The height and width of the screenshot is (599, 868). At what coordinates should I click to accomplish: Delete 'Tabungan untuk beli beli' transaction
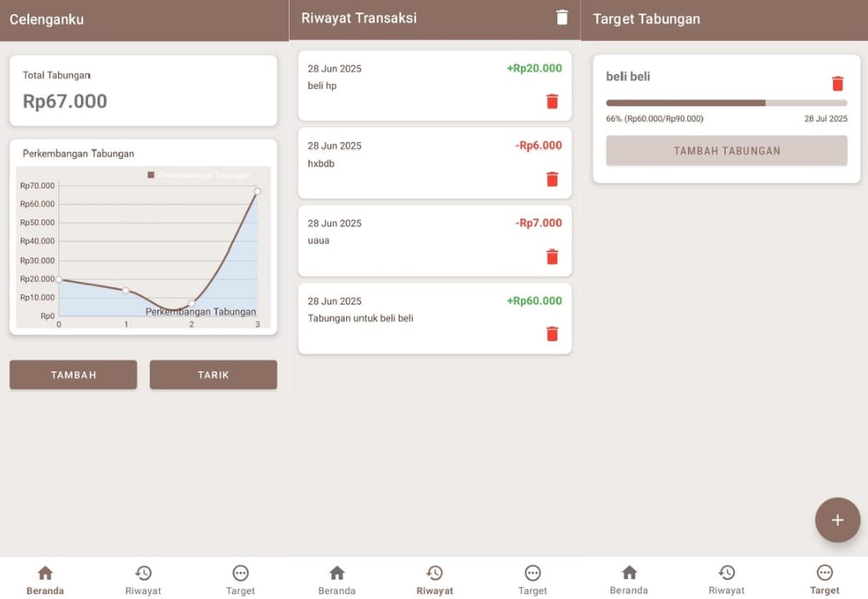point(552,334)
